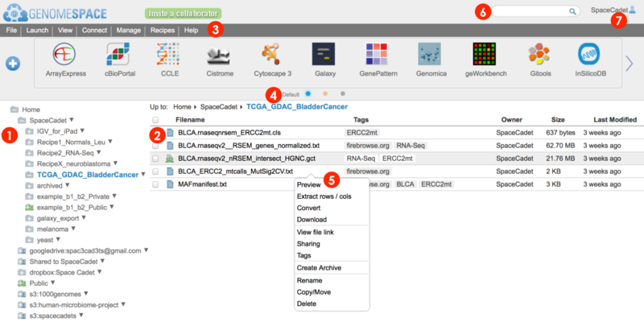Viewport: 644px width, 322px height.
Task: Select the gray toolbar page dot
Action: (343, 94)
